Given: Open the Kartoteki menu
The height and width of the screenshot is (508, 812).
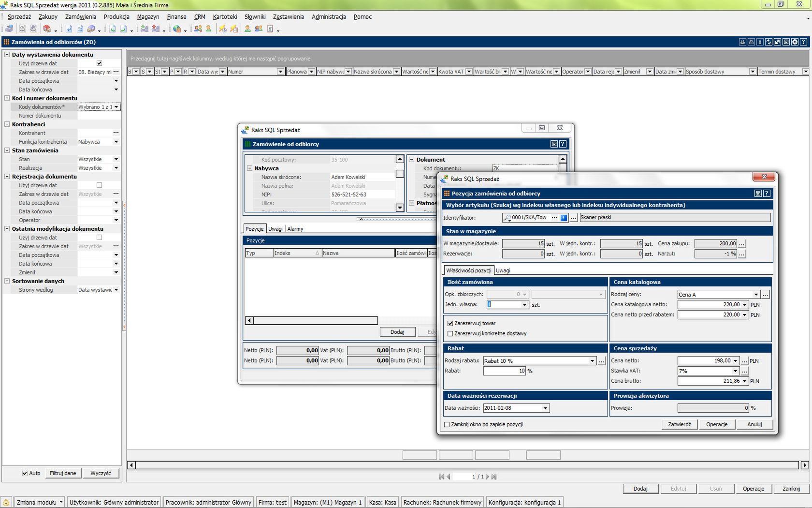Looking at the screenshot, I should 225,16.
